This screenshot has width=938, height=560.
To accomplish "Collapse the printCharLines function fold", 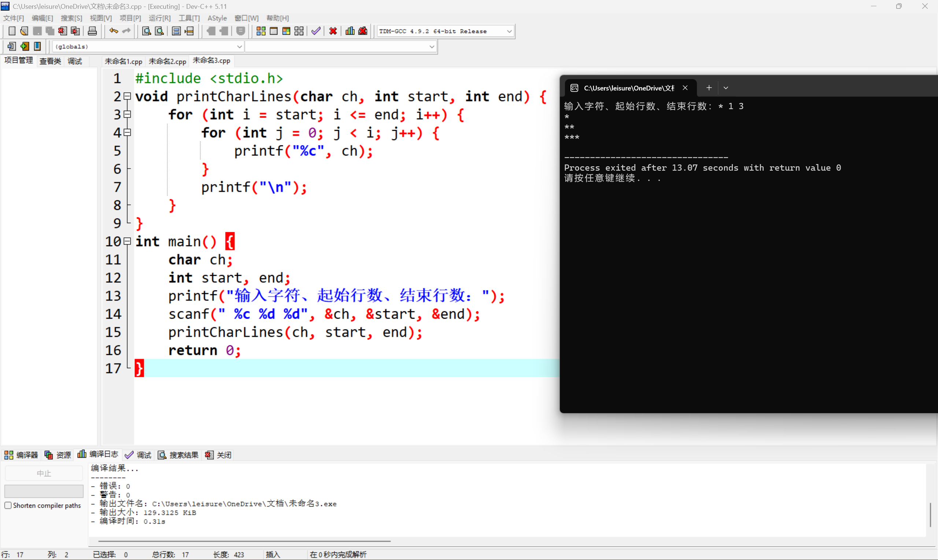I will (x=127, y=97).
